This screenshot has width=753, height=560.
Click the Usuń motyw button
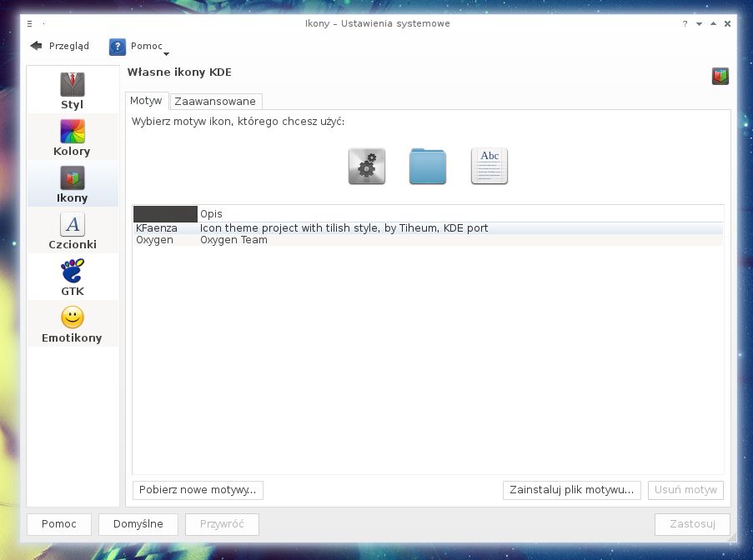tap(685, 490)
